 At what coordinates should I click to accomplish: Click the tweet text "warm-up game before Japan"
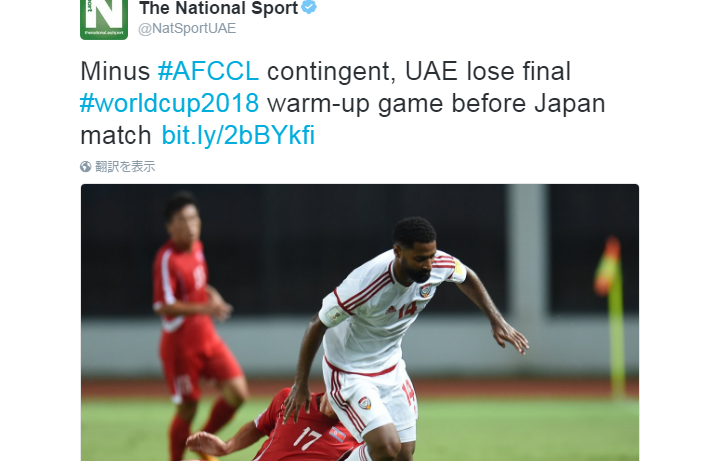pos(436,103)
